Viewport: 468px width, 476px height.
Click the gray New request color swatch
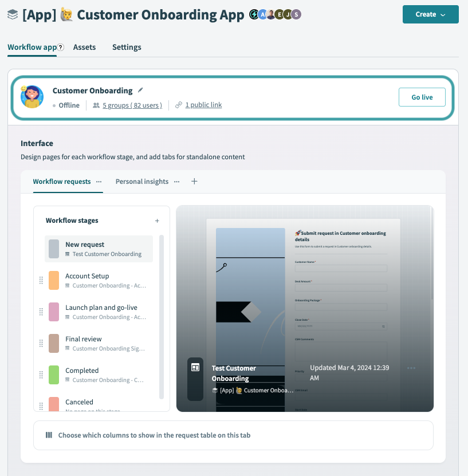pos(54,249)
